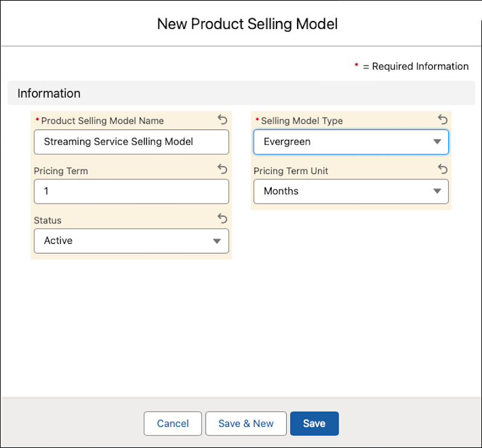Click the dropdown arrow on Status field
The width and height of the screenshot is (482, 448).
(x=217, y=241)
